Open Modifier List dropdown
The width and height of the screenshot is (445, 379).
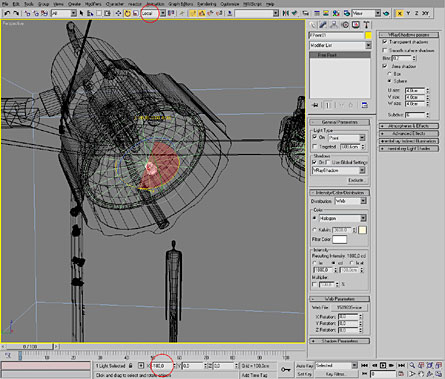pos(340,45)
